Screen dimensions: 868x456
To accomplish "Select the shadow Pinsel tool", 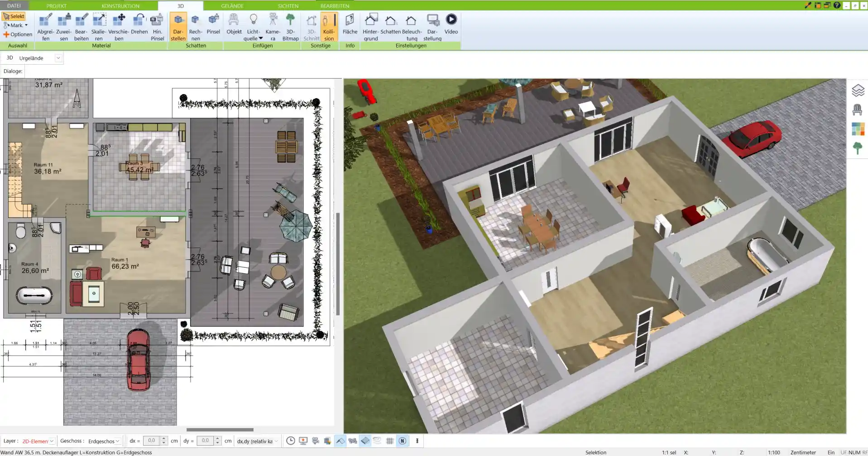I will (x=213, y=24).
